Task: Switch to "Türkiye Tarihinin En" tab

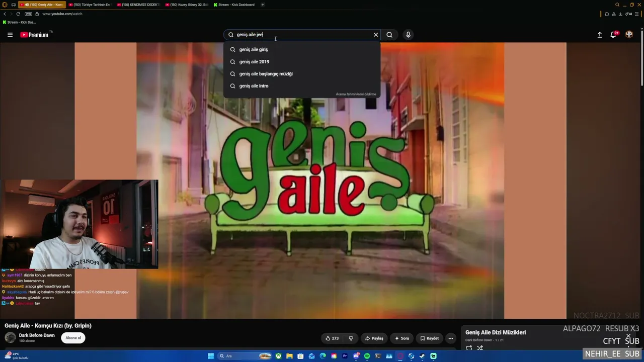Action: [x=90, y=5]
